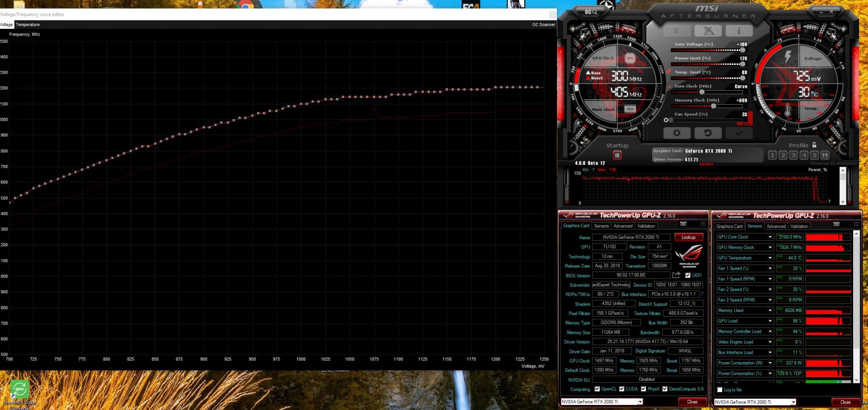Image resolution: width=868 pixels, height=410 pixels.
Task: Open Graphics Card tab in right GPU-Z window
Action: (729, 226)
